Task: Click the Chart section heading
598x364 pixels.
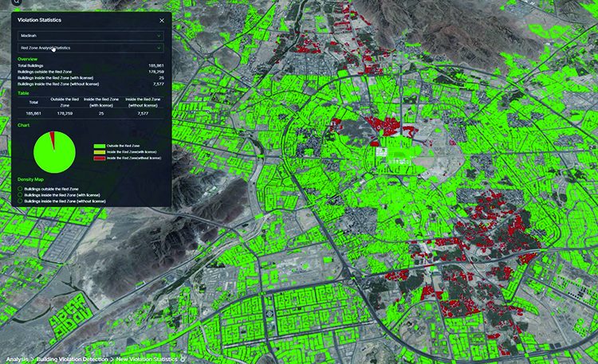Action: click(23, 125)
